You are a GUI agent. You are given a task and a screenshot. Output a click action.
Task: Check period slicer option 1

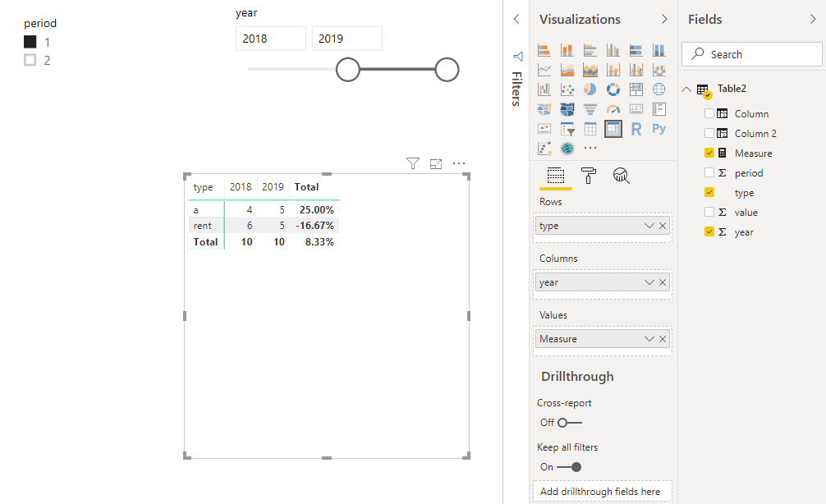pos(30,42)
